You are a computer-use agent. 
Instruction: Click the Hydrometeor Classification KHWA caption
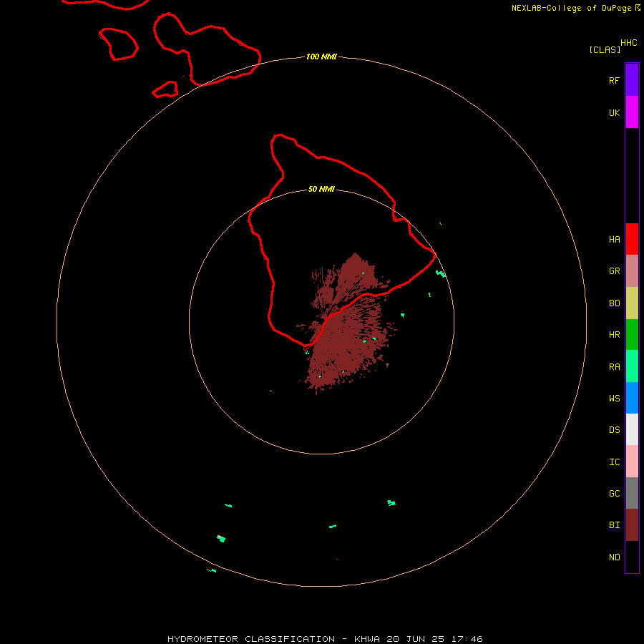325,639
